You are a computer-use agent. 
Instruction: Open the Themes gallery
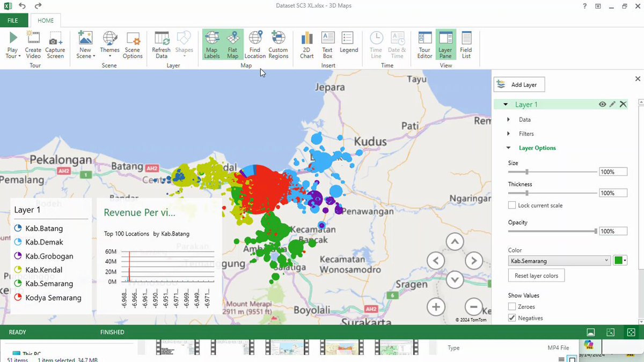pos(109,45)
